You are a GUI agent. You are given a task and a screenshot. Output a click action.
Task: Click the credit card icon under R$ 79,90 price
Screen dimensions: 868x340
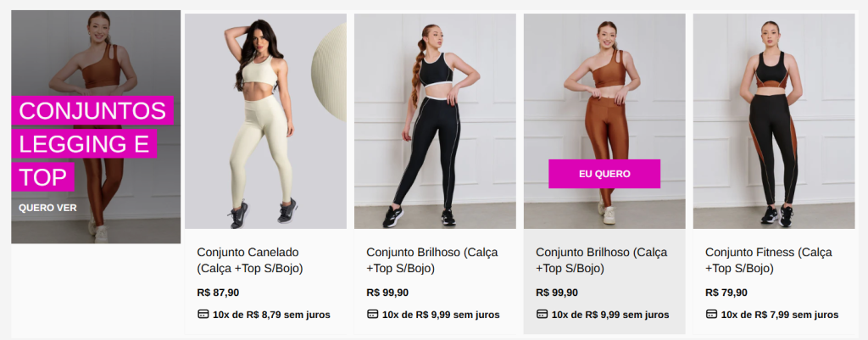tap(711, 315)
